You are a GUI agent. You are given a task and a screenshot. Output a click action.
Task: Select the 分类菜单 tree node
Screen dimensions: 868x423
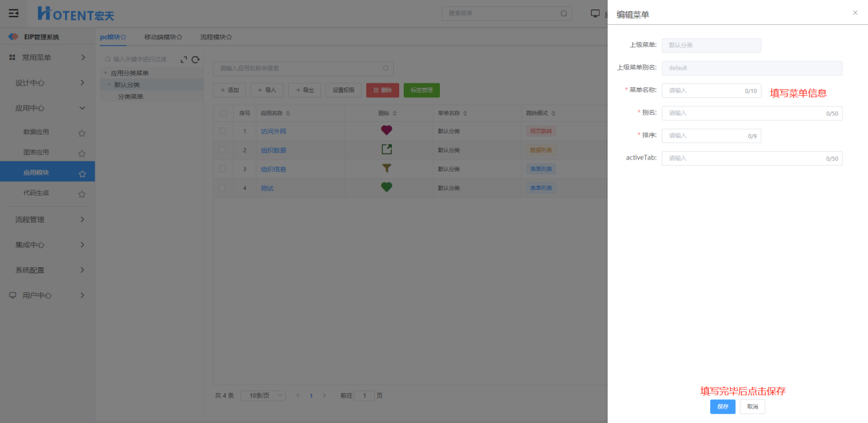(x=130, y=97)
